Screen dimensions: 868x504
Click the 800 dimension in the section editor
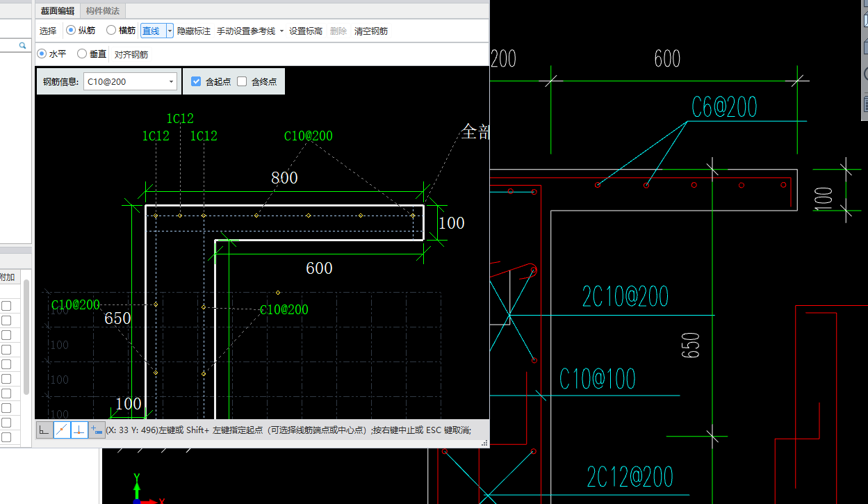pos(284,178)
